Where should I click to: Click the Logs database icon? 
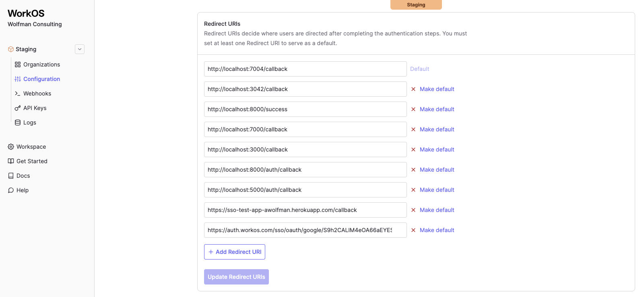(18, 123)
